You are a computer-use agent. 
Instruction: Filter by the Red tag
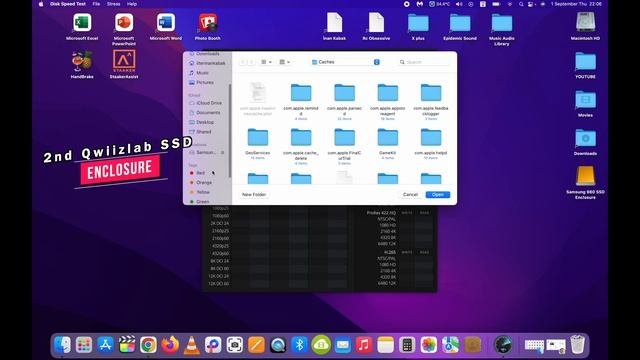point(201,173)
